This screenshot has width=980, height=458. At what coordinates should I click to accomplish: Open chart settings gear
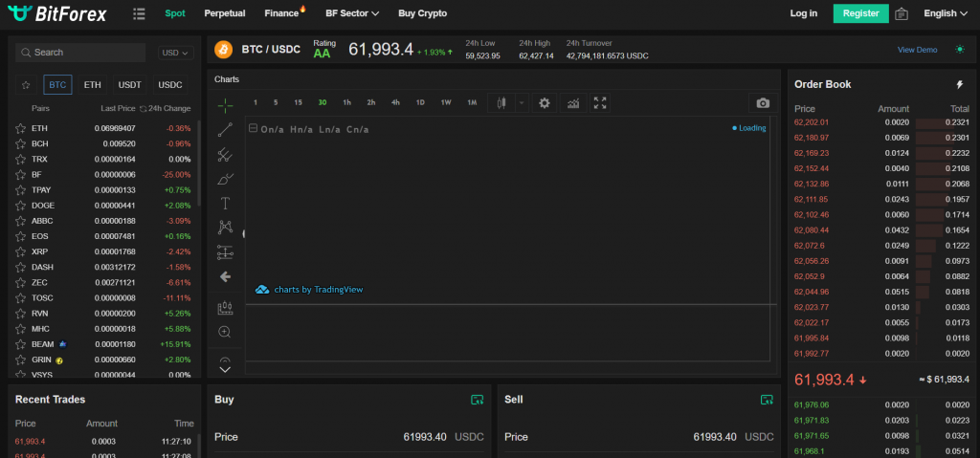pos(545,103)
